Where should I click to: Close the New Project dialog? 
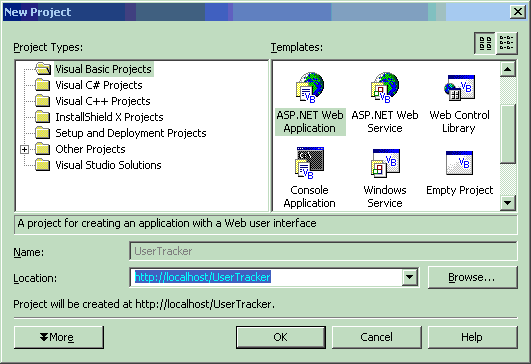[x=518, y=12]
